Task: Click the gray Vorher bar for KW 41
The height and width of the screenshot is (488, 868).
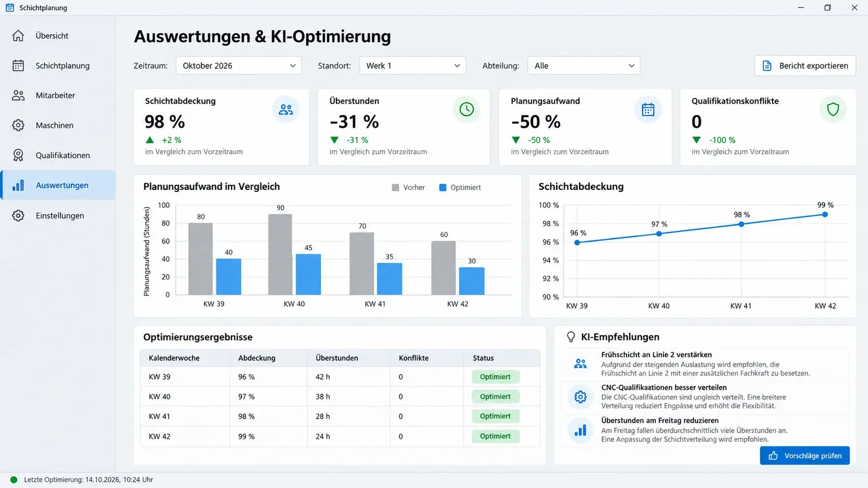Action: click(x=362, y=264)
